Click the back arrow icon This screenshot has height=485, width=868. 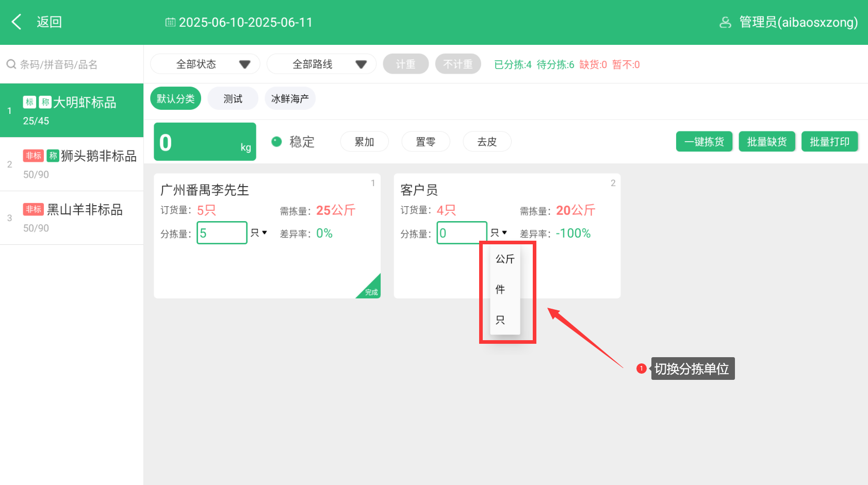[x=17, y=22]
